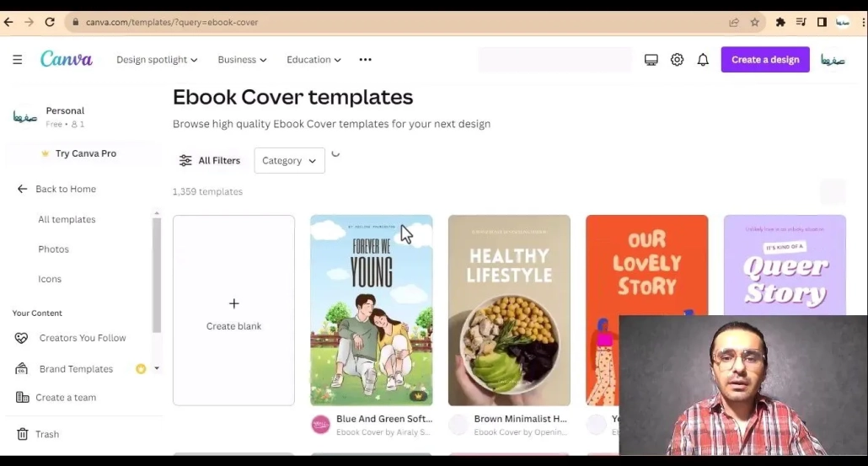Expand the Design spotlight menu
868x466 pixels.
click(157, 60)
